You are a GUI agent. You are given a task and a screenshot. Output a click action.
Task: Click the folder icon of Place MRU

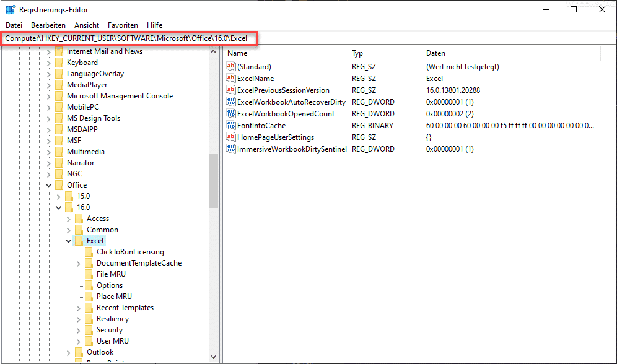tap(89, 297)
